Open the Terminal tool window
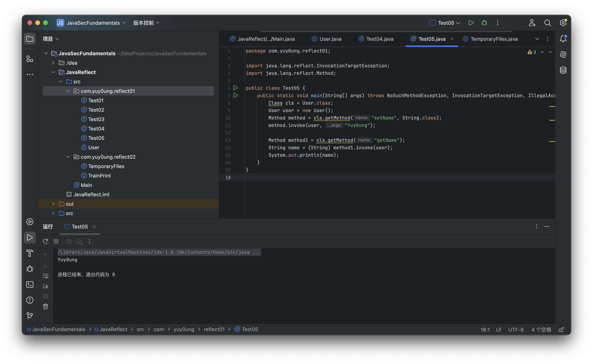The width and height of the screenshot is (593, 364). tap(30, 284)
